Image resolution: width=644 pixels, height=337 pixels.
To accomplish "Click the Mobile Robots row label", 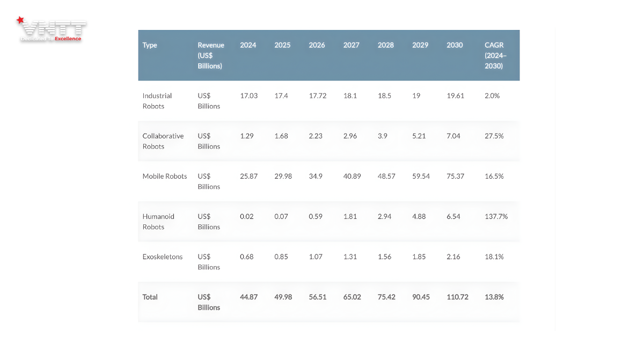I will point(165,176).
